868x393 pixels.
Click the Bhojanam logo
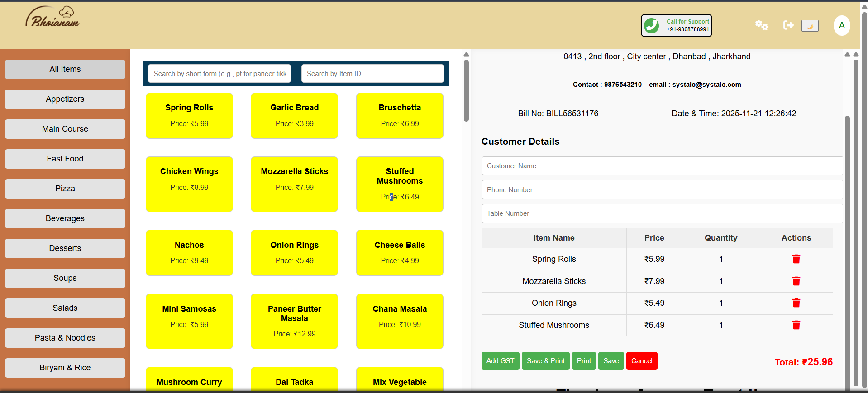pos(53,18)
